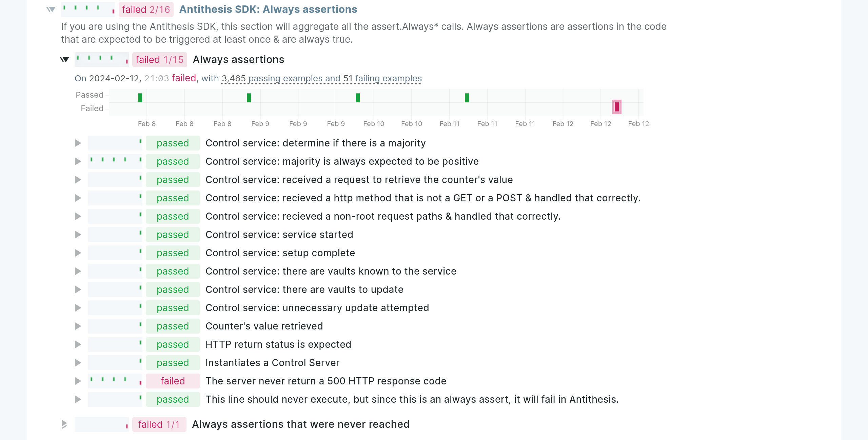
Task: Collapse the Antithesis SDK: Always assertions section
Action: (51, 9)
